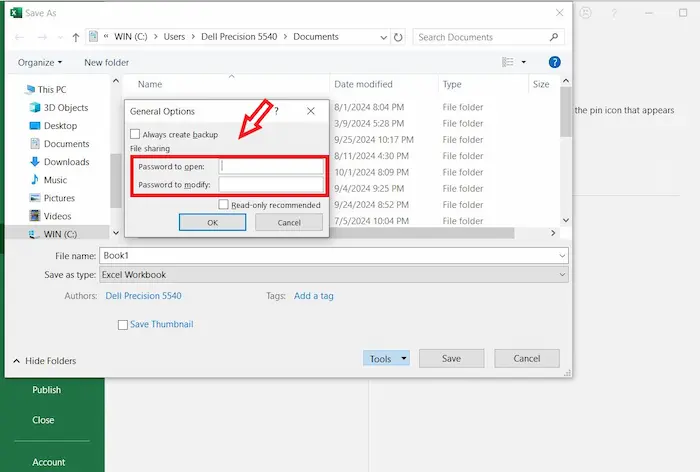Select This PC in navigation pane
The height and width of the screenshot is (472, 700).
tap(46, 89)
